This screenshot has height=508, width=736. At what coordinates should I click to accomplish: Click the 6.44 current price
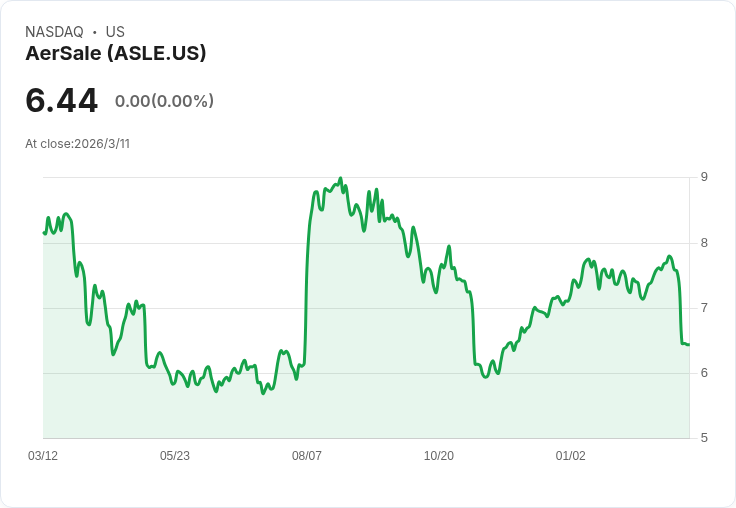[x=62, y=101]
